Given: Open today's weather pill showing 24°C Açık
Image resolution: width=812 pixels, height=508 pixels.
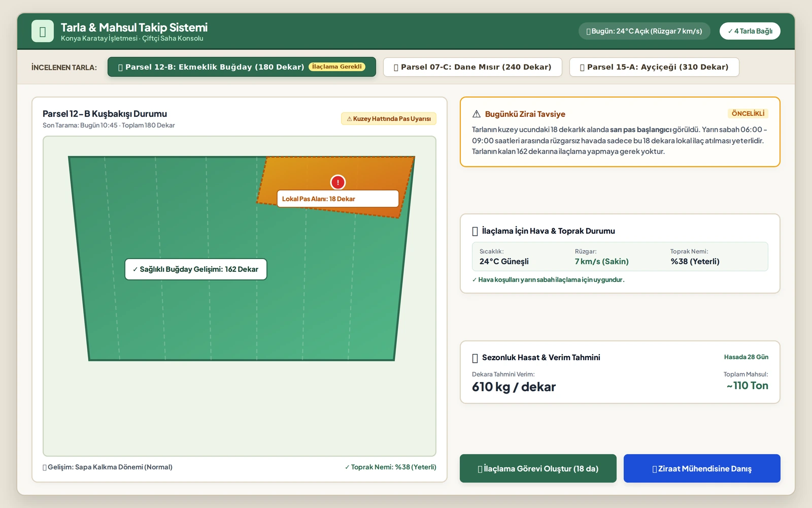Looking at the screenshot, I should pyautogui.click(x=645, y=31).
